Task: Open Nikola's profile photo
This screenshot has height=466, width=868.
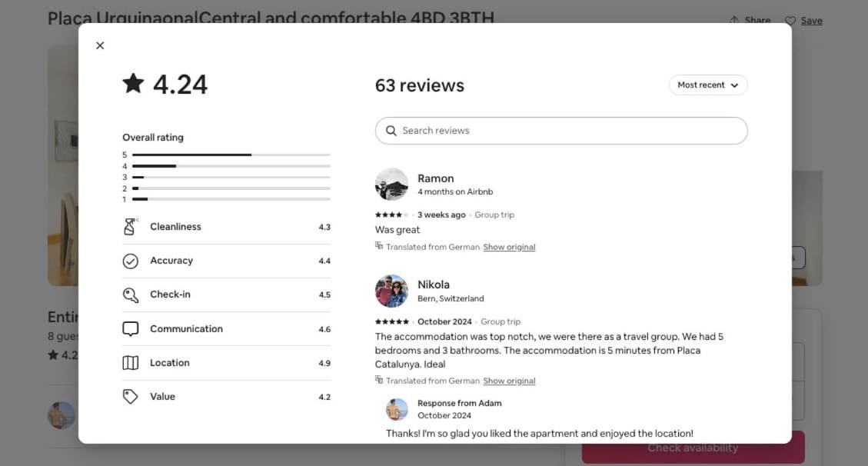Action: [x=391, y=291]
